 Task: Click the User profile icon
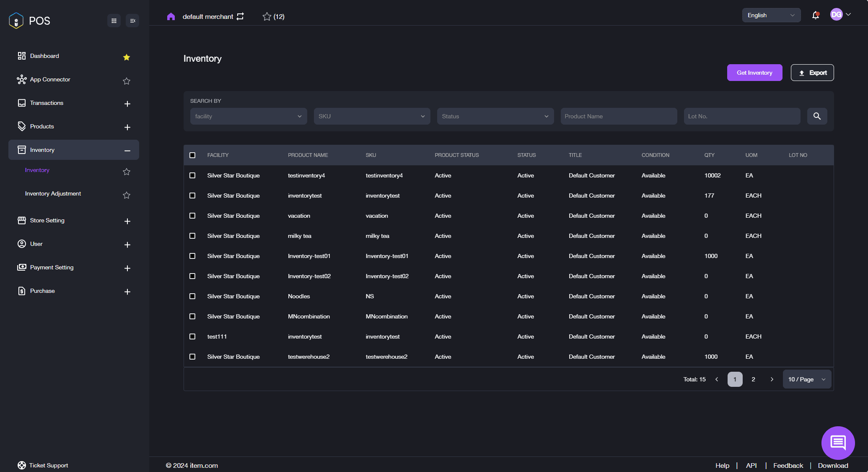click(22, 244)
